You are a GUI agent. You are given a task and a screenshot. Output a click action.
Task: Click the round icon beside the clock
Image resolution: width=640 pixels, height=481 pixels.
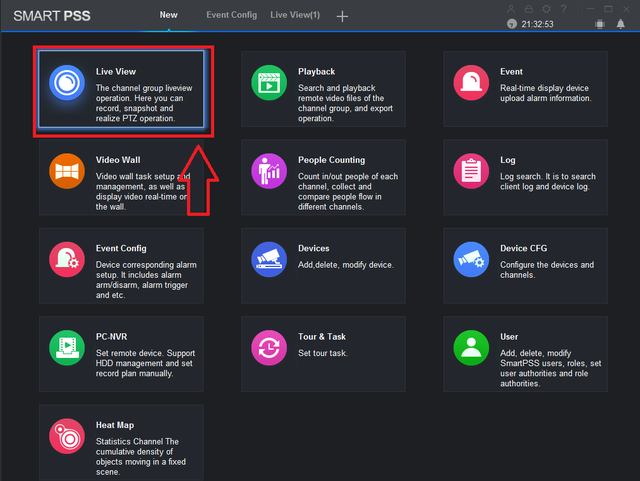(512, 24)
